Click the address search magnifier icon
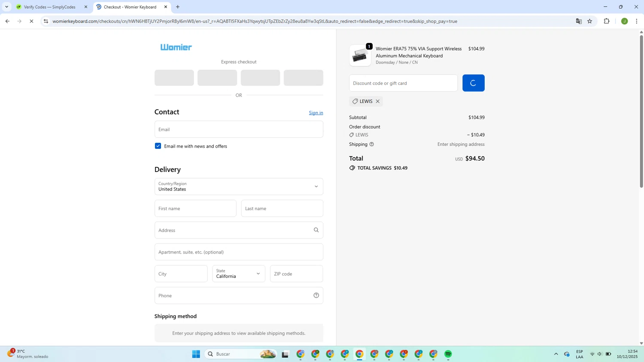Viewport: 644px width, 362px height. coord(316,230)
